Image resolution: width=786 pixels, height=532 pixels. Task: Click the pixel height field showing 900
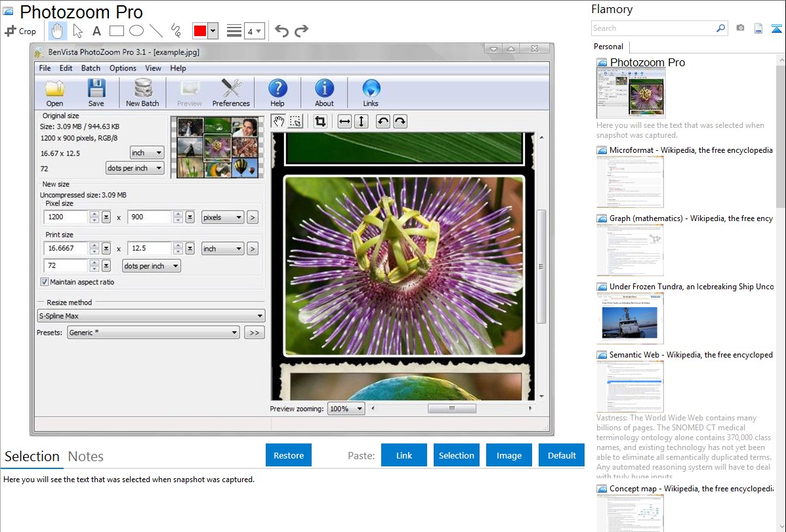150,217
